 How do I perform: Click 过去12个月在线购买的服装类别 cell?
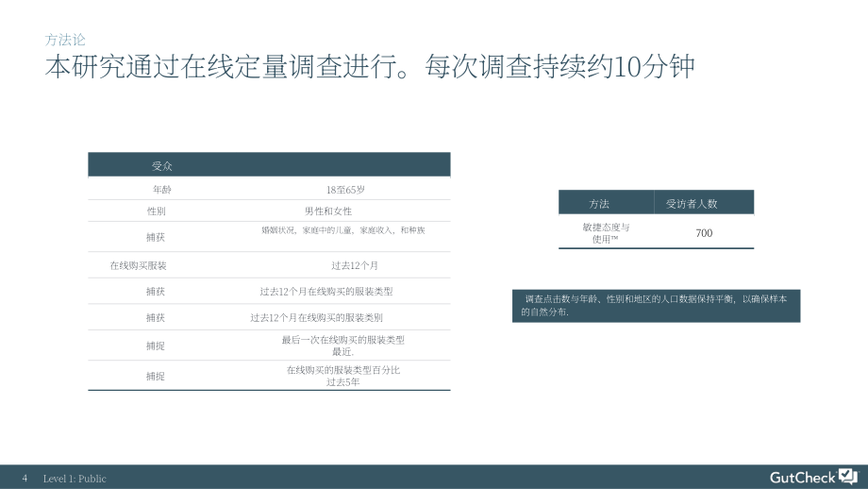pyautogui.click(x=316, y=317)
